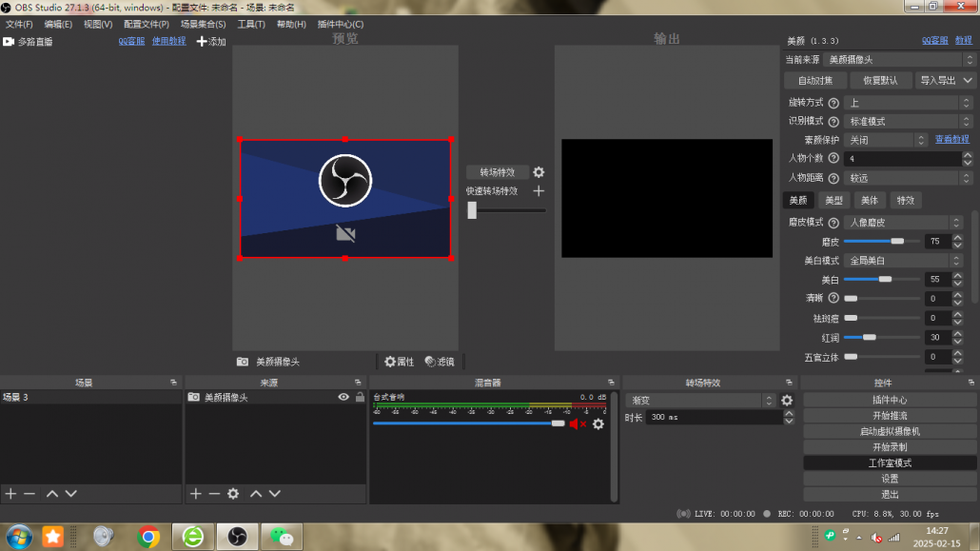Open the 工具(T) menu
The width and height of the screenshot is (980, 551).
251,24
